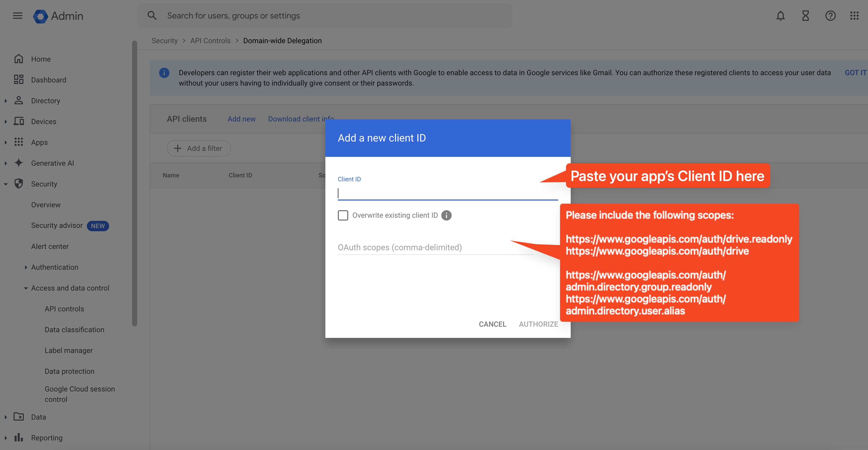Click the Client ID column header

click(x=240, y=175)
